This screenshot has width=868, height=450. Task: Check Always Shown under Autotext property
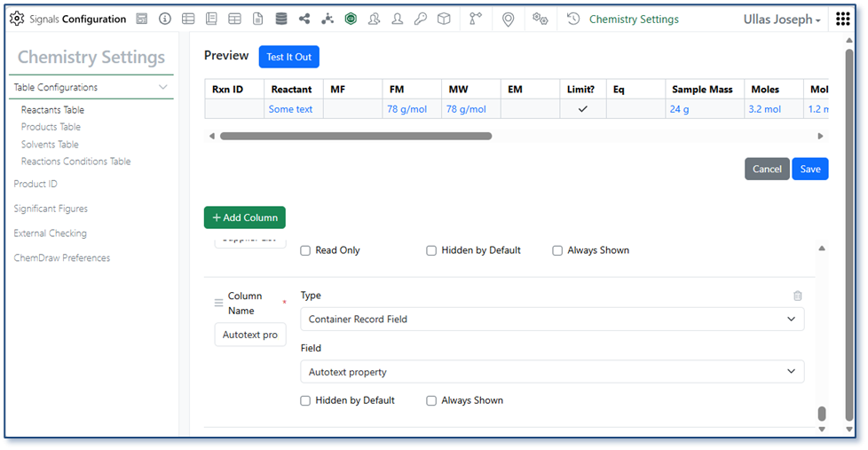431,400
